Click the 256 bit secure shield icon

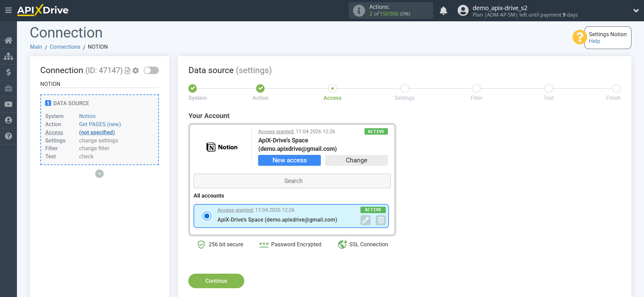(201, 244)
